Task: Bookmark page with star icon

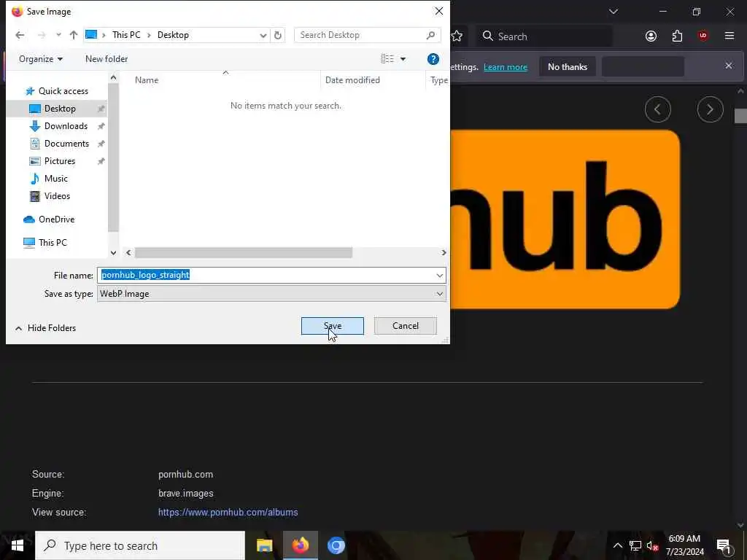Action: [457, 36]
